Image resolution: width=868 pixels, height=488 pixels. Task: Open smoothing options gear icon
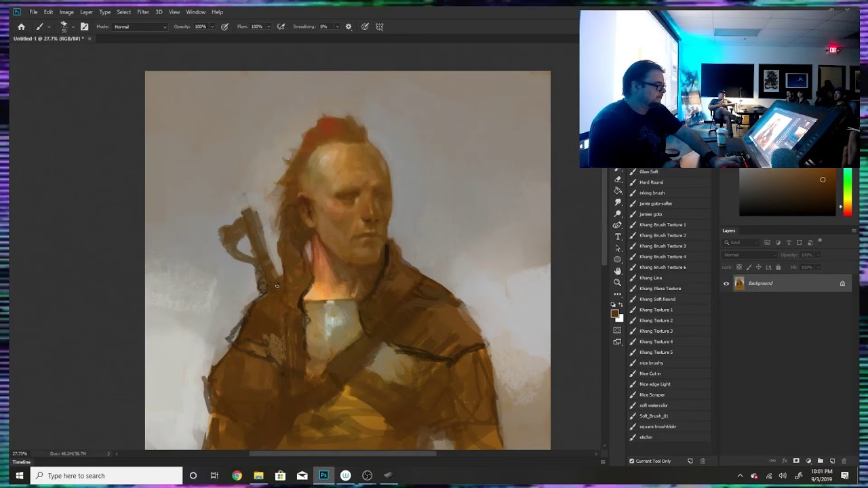click(x=349, y=26)
